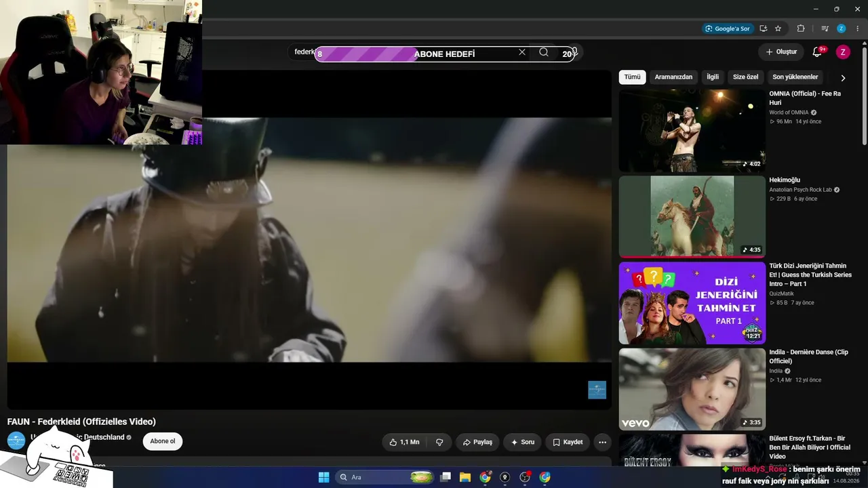Click the channel watermark in the video corner

pyautogui.click(x=597, y=390)
